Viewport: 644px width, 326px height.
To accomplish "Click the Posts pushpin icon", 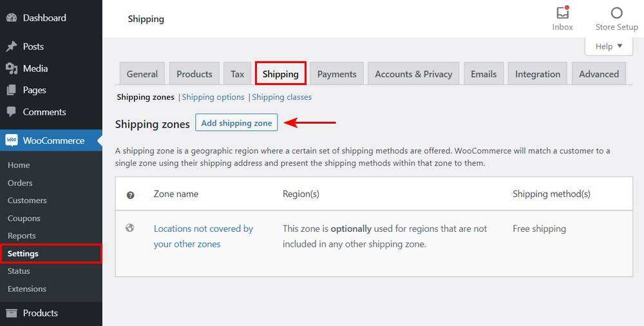I will 12,46.
